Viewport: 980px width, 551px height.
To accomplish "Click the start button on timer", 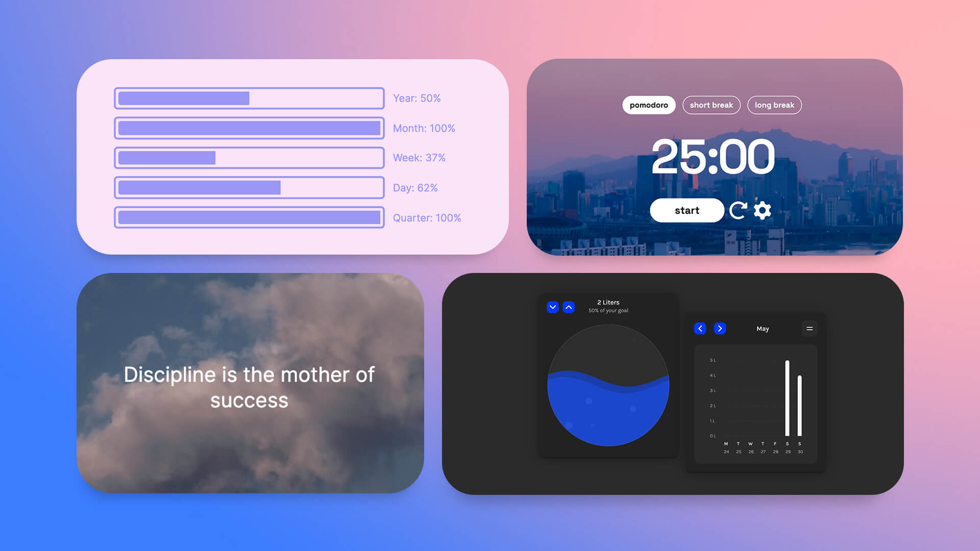I will pyautogui.click(x=687, y=211).
